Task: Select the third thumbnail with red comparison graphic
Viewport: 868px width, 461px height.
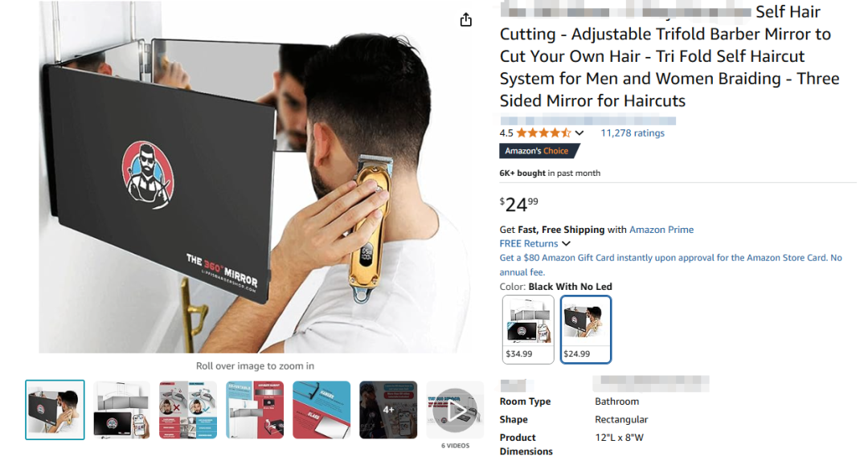Action: [x=188, y=410]
